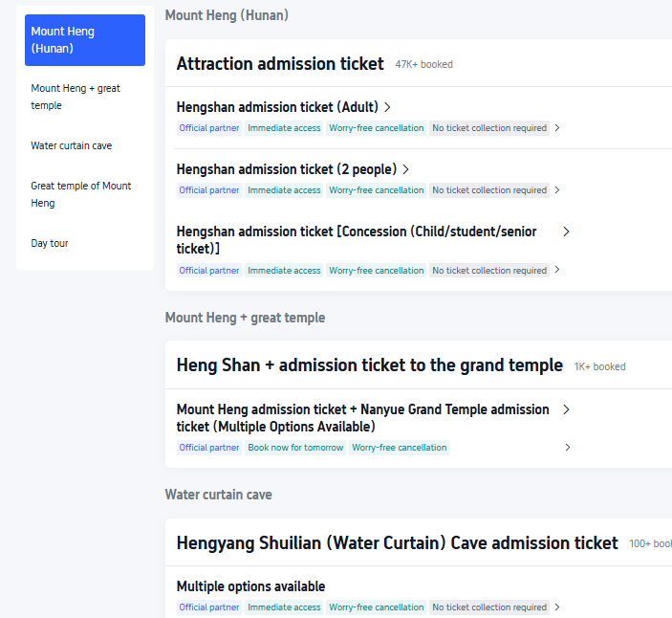Viewport: 672px width, 618px height.
Task: Click 1K+ booked label
Action: point(600,366)
